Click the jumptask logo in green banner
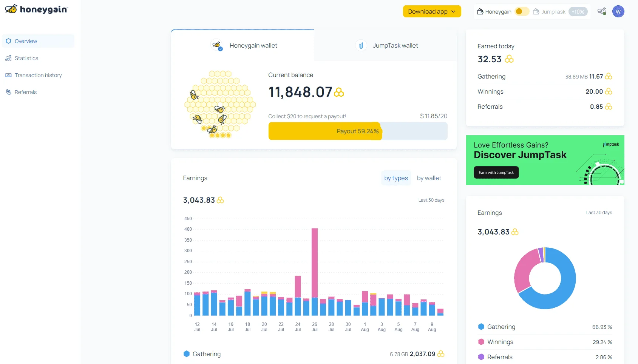This screenshot has width=638, height=364. [x=611, y=144]
